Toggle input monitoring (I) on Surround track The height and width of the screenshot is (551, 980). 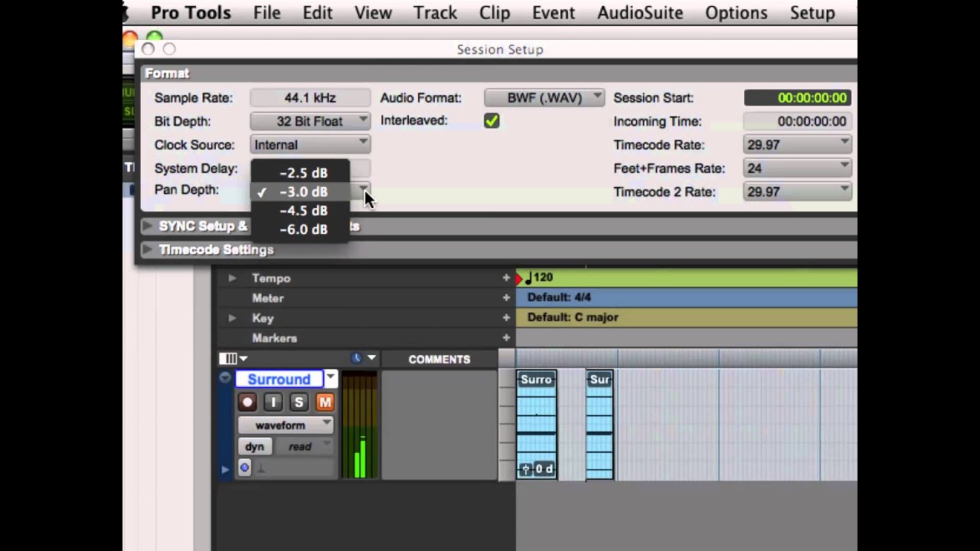pos(273,402)
